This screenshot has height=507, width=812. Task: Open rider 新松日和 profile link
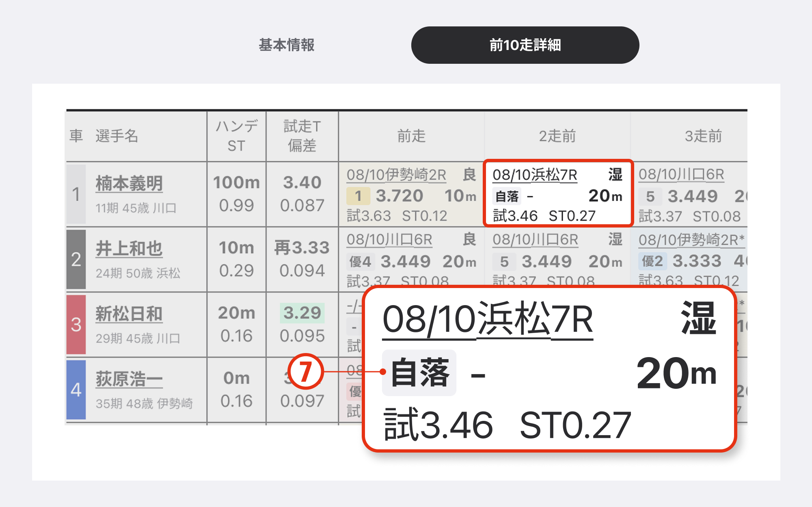(x=129, y=314)
